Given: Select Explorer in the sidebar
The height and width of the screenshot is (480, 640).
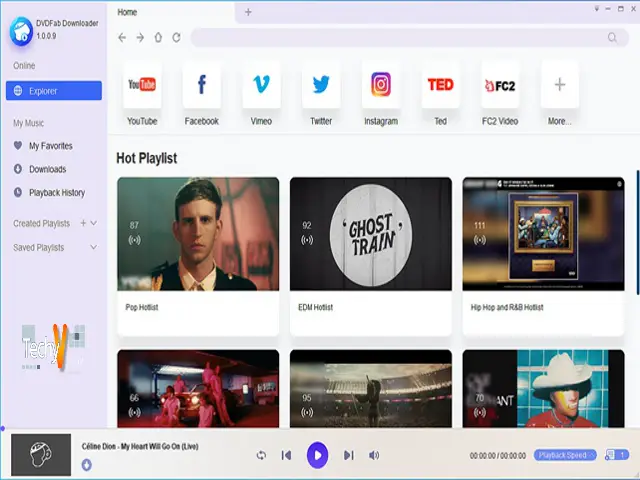Looking at the screenshot, I should click(x=54, y=91).
